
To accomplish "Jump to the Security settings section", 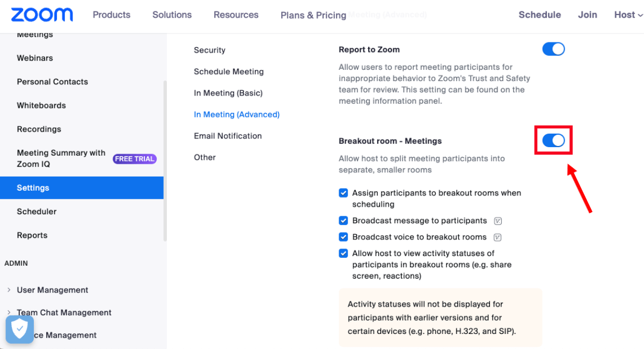I will [x=210, y=50].
